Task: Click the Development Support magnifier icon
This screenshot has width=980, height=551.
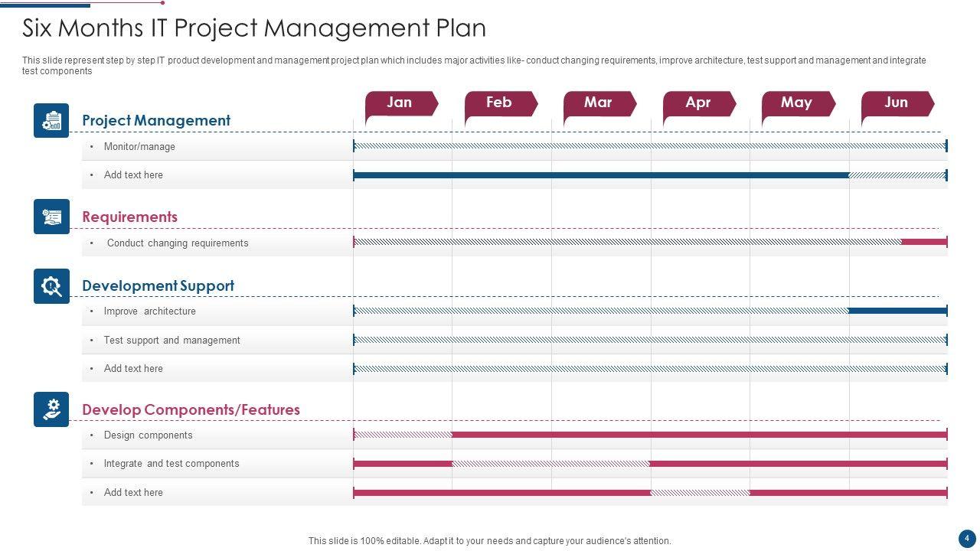Action: point(51,286)
